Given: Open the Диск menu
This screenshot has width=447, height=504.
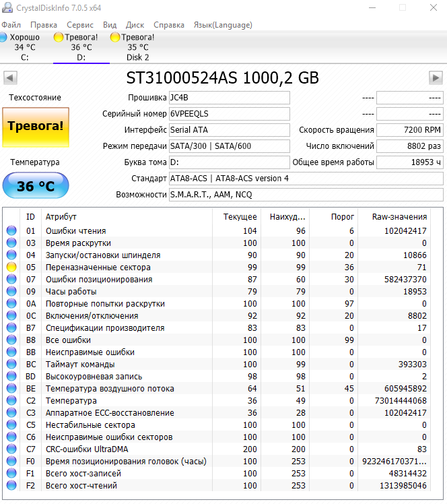Looking at the screenshot, I should 135,25.
